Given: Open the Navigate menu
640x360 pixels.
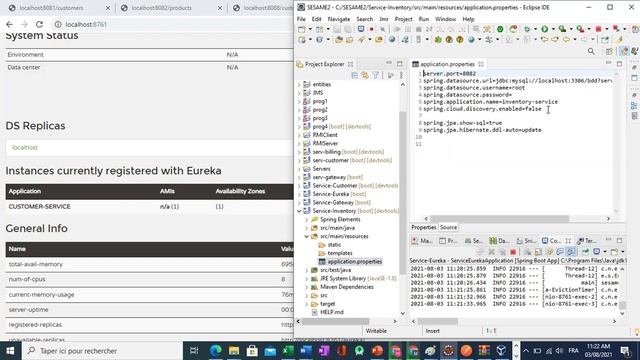Looking at the screenshot, I should [x=339, y=19].
